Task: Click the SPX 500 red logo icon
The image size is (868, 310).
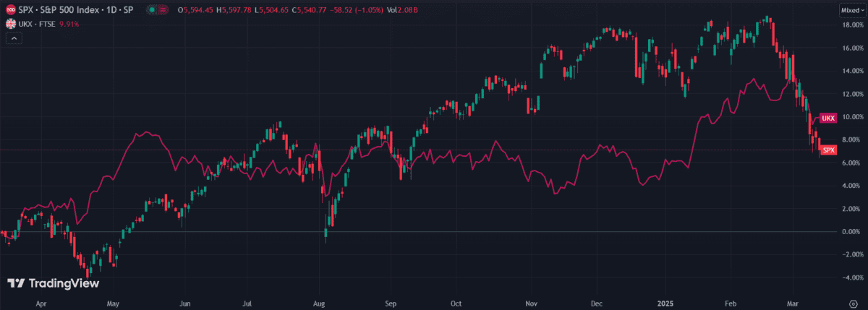Action: (11, 10)
